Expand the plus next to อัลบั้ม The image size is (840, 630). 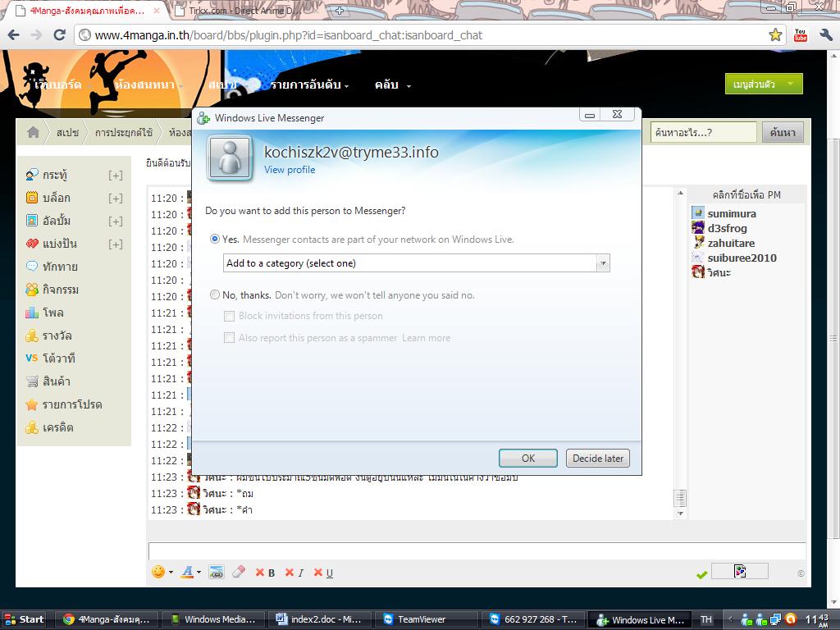pos(115,221)
